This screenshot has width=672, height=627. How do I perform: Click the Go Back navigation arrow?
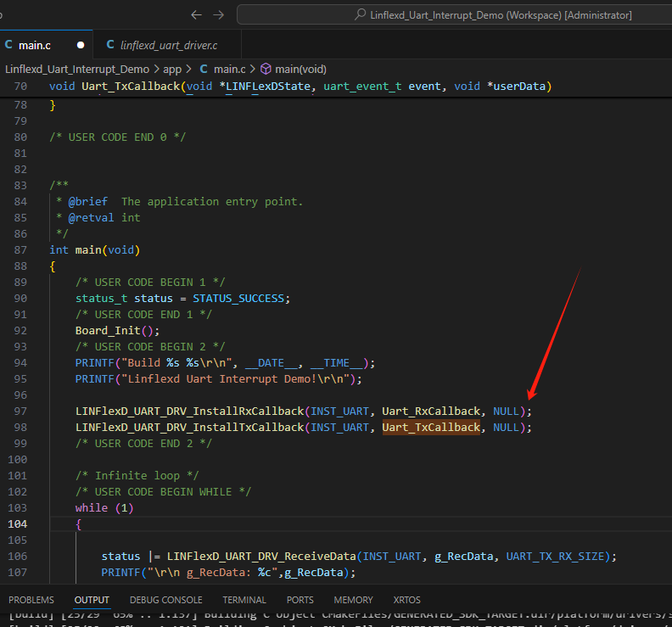click(x=197, y=14)
